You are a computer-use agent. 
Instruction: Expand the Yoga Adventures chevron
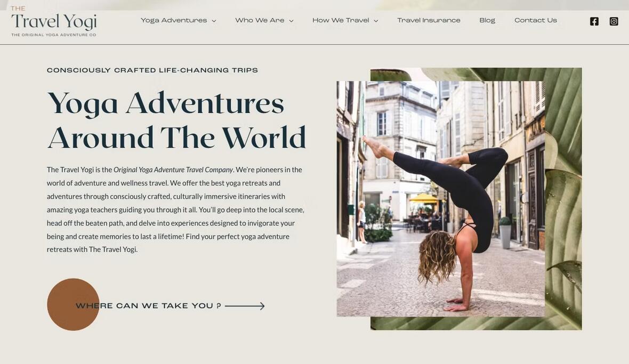pyautogui.click(x=214, y=21)
